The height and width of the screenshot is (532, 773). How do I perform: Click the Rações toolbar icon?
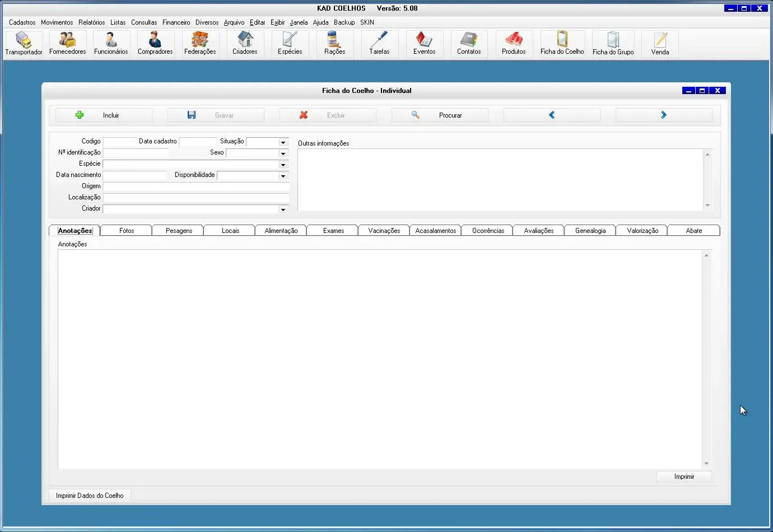coord(334,44)
